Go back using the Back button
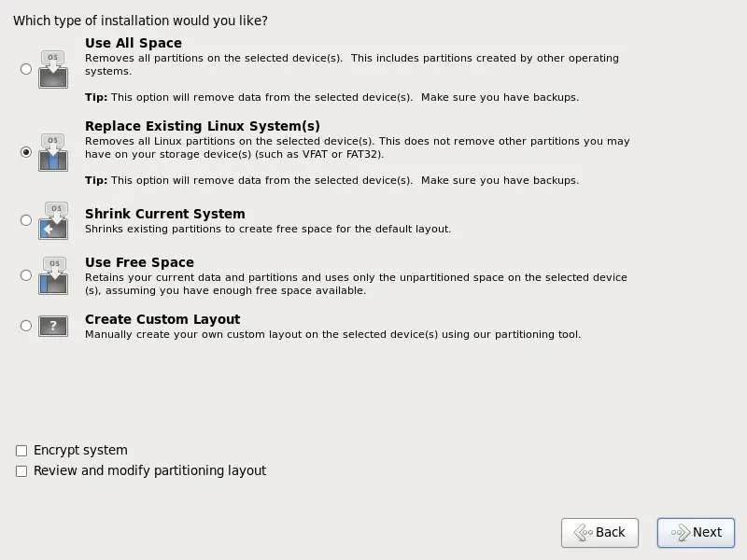This screenshot has height=560, width=747. tap(599, 532)
